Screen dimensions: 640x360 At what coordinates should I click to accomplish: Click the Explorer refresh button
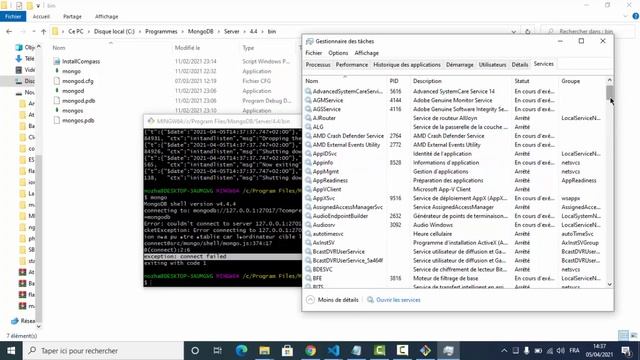click(x=528, y=31)
